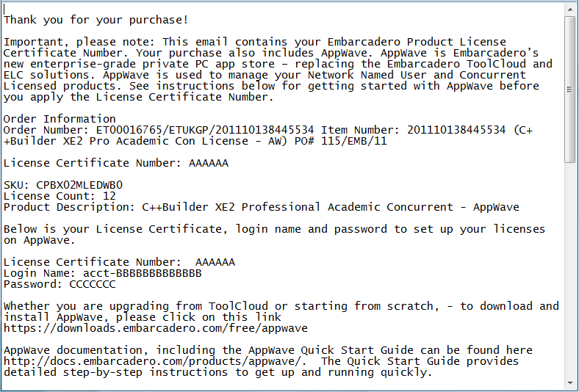The image size is (579, 392).
Task: Click the License Count value 12
Action: [109, 196]
